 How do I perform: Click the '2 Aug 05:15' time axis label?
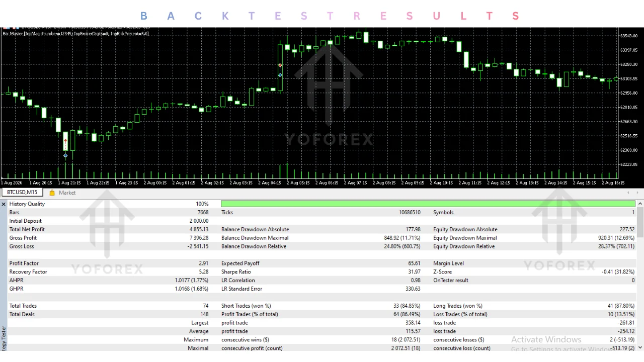click(298, 183)
